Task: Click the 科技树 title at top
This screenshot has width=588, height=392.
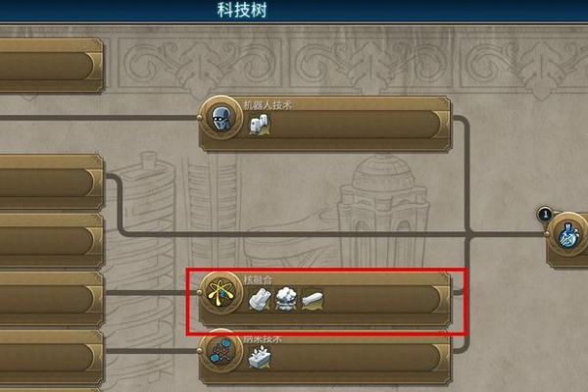Action: [242, 10]
